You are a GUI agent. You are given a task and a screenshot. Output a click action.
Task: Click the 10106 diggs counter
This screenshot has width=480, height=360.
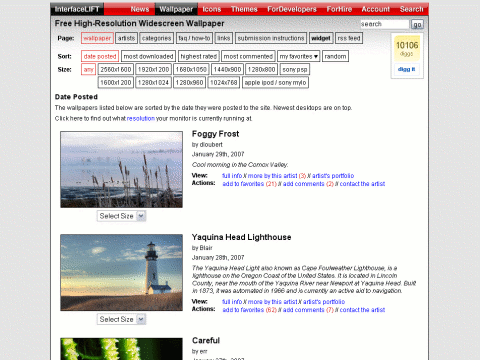407,48
